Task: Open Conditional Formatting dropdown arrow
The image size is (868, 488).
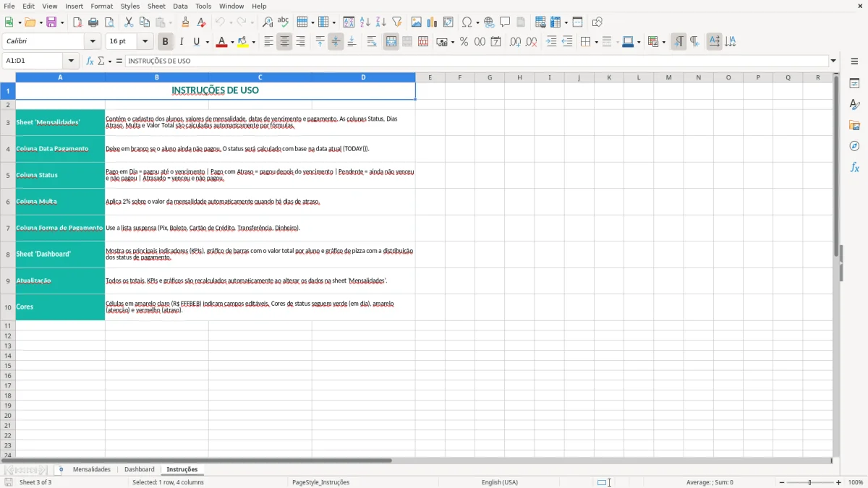Action: [663, 42]
